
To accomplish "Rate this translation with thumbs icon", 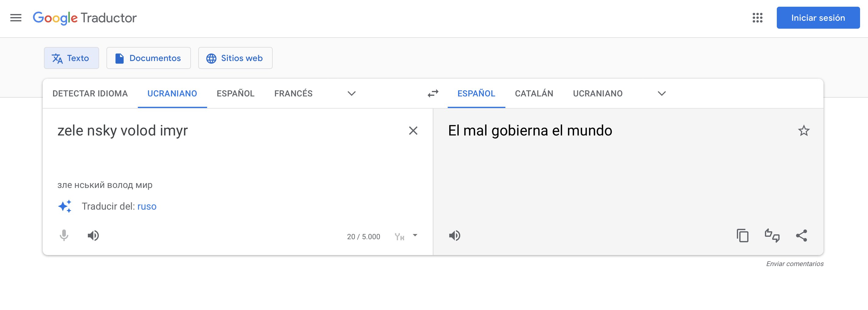I will (x=772, y=236).
